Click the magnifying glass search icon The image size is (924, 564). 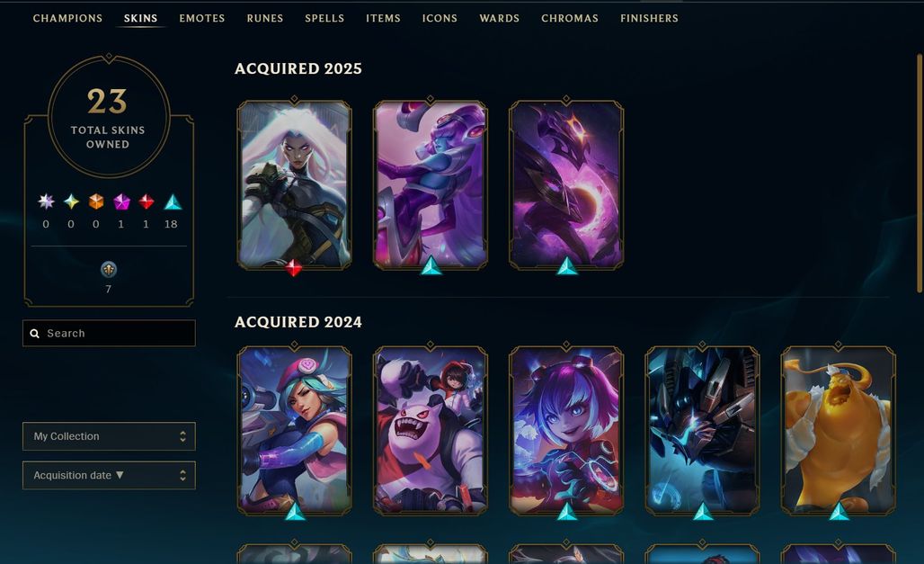point(35,334)
